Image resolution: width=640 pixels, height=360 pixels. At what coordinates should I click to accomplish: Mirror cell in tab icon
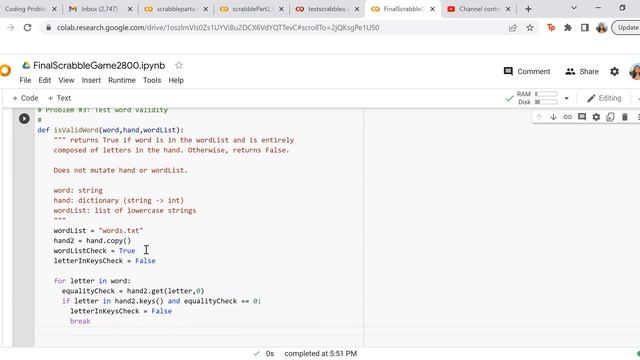610,117
